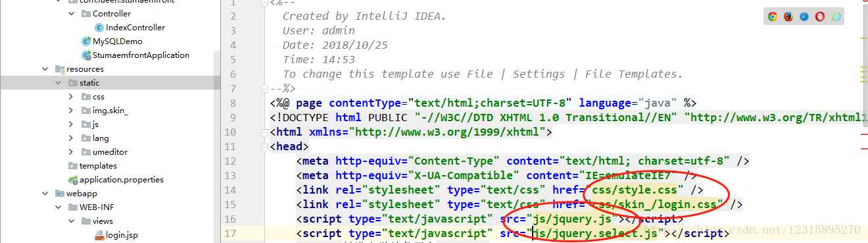This screenshot has width=868, height=243.
Task: Click the WEB-INF folder icon
Action: 73,207
